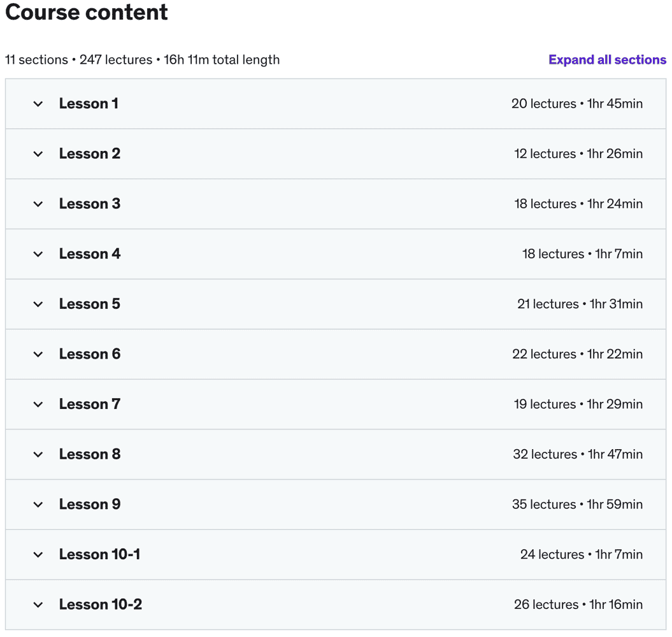Click the '35 lectures • 1hr 59min' label

point(577,505)
